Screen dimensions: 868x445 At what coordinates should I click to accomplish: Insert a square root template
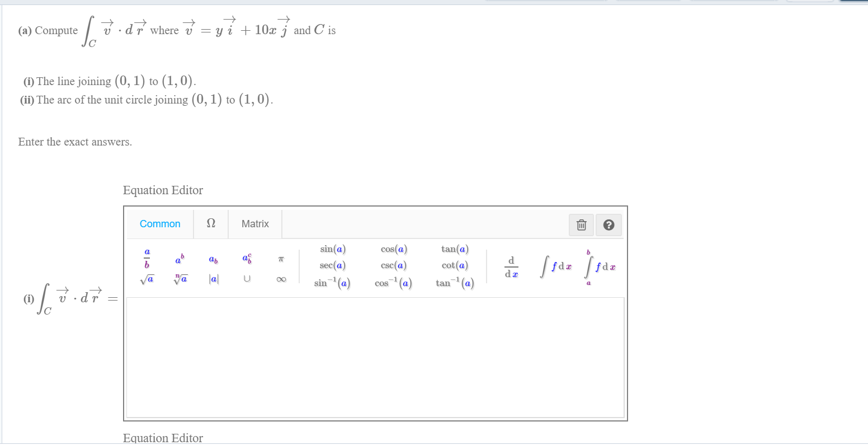pos(147,279)
